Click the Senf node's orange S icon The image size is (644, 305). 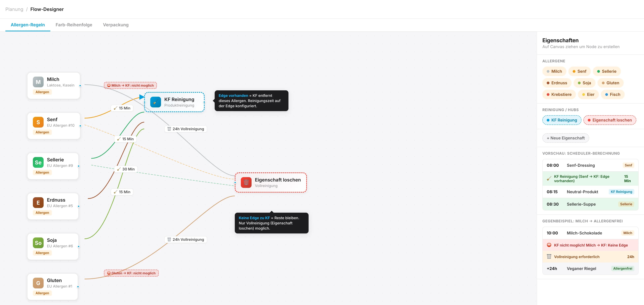pyautogui.click(x=38, y=122)
